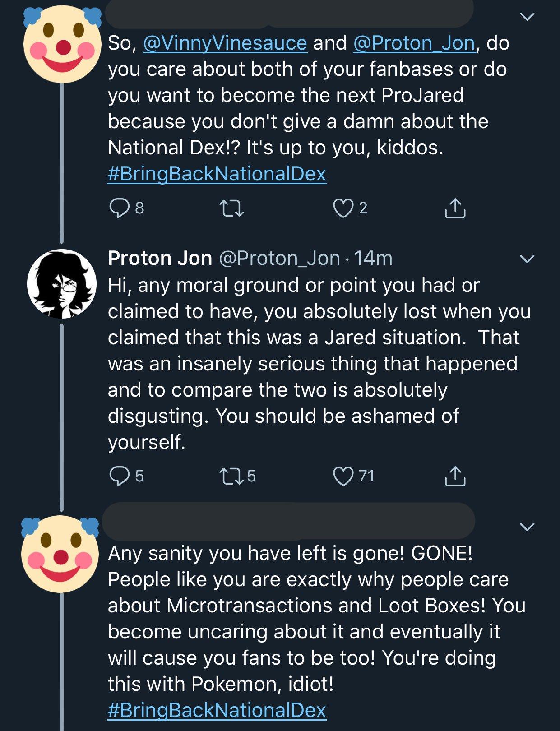Tap the @Proton_Jon mention in the first tweet

coord(414,43)
